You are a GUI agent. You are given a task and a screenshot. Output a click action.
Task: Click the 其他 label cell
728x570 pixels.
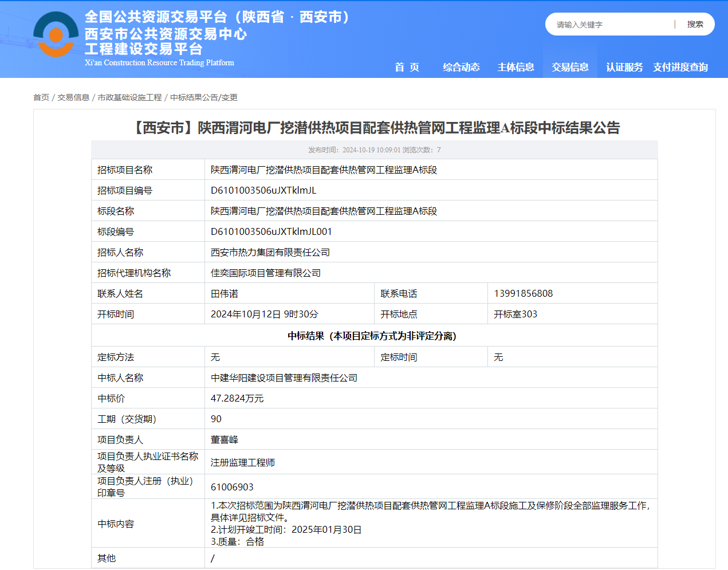pyautogui.click(x=148, y=558)
